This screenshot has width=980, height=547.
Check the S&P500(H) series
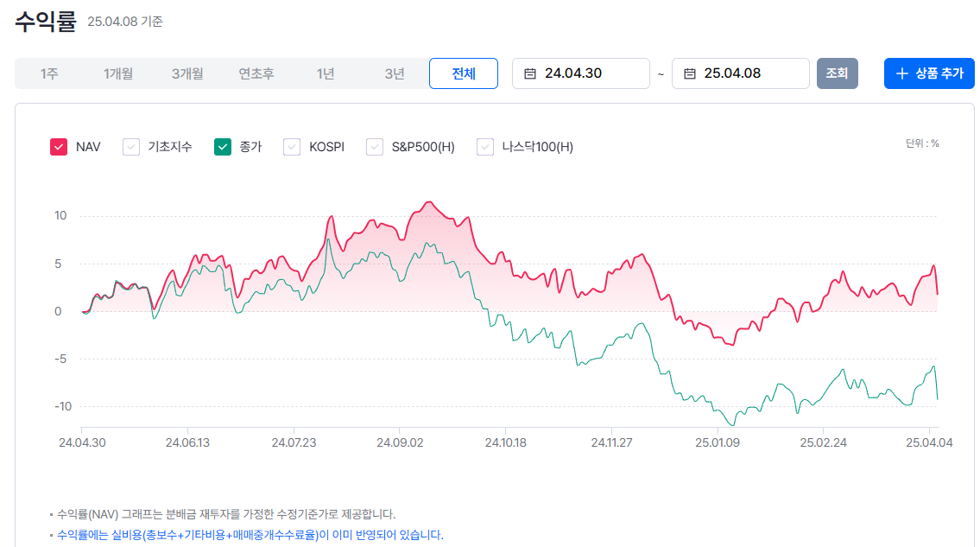click(x=375, y=146)
